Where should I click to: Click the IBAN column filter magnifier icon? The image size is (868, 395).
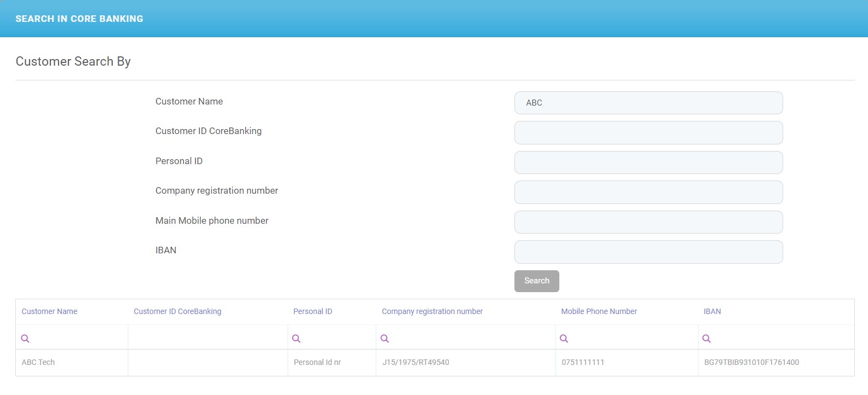coord(707,339)
